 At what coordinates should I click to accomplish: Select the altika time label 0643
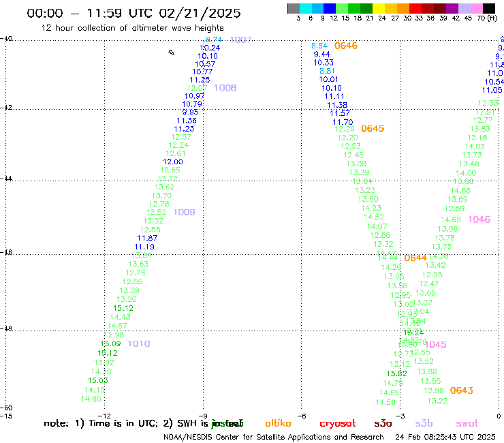tap(461, 391)
